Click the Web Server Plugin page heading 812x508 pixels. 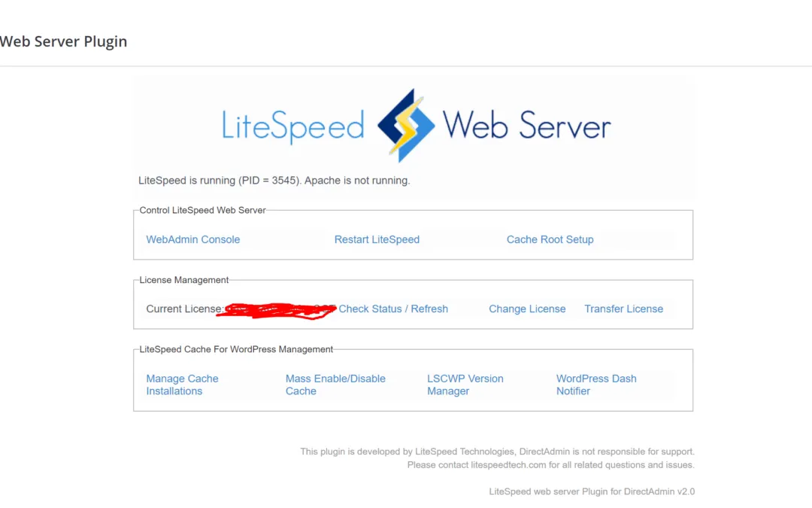(x=63, y=41)
